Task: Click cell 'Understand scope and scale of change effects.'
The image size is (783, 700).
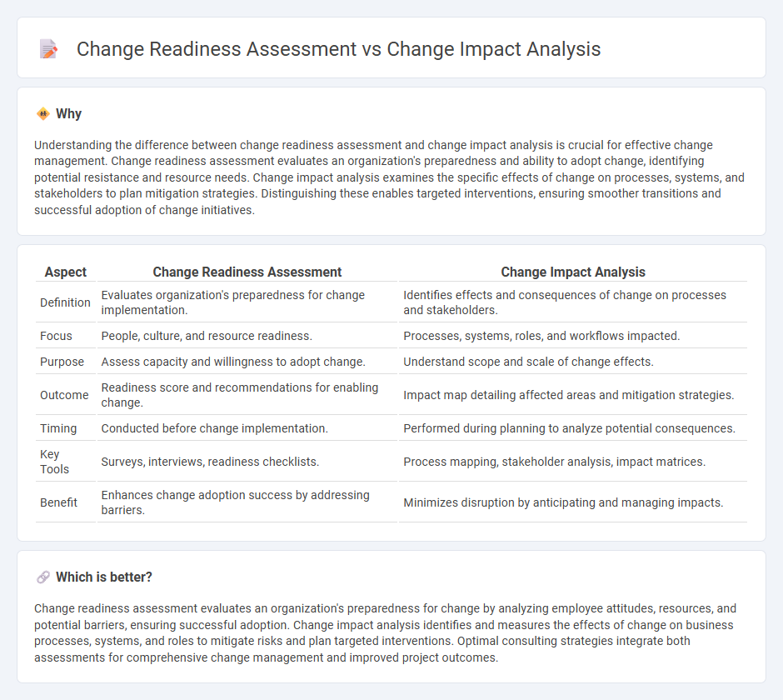Action: [573, 362]
